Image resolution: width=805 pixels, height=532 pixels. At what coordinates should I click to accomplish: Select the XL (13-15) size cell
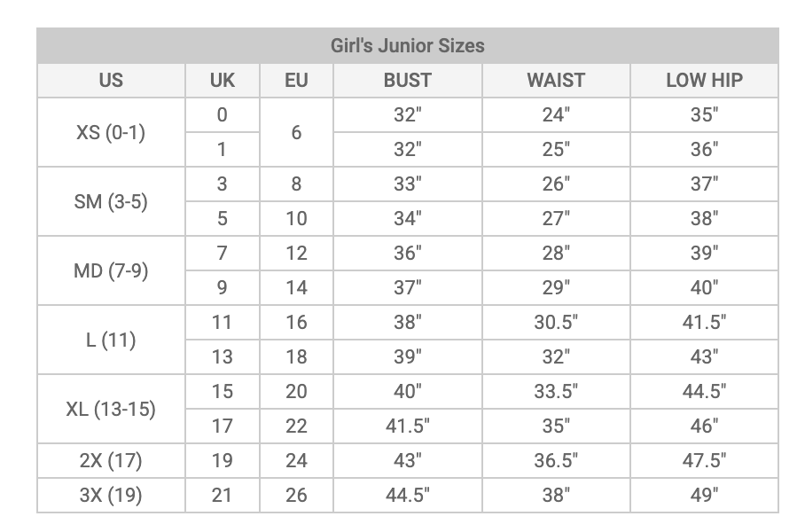(111, 410)
